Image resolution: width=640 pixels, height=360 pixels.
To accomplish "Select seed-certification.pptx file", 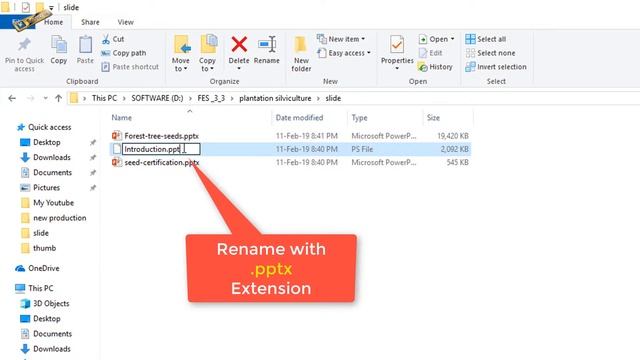I will pyautogui.click(x=162, y=162).
